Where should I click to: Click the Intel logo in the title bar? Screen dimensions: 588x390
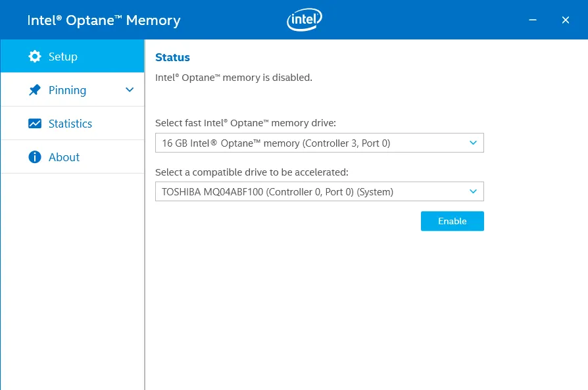click(304, 20)
